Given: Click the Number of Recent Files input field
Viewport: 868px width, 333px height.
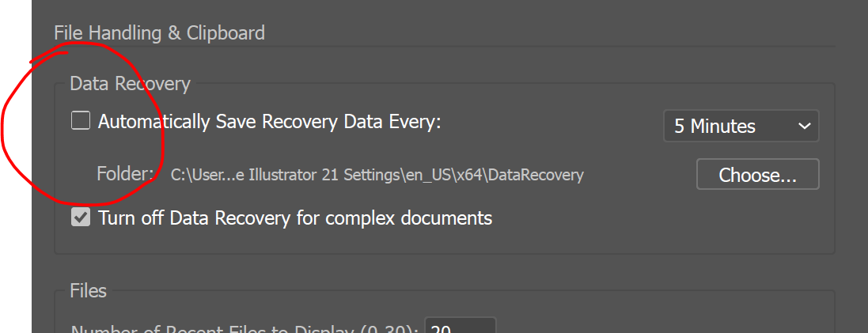Looking at the screenshot, I should pos(461,326).
